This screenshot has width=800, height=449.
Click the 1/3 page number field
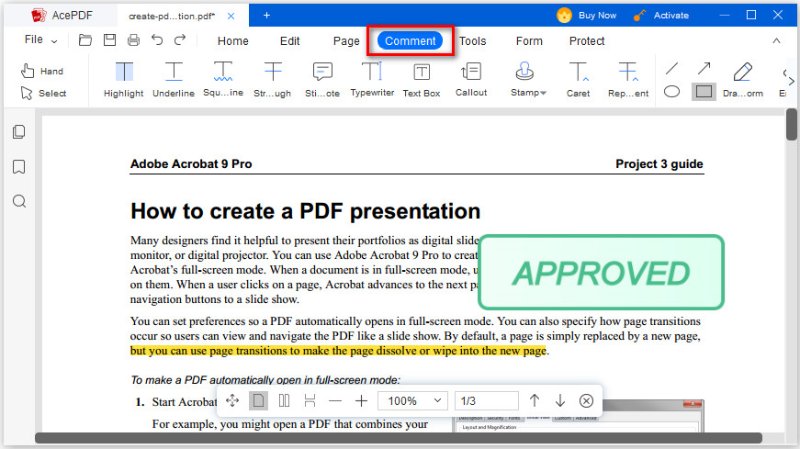tap(487, 401)
